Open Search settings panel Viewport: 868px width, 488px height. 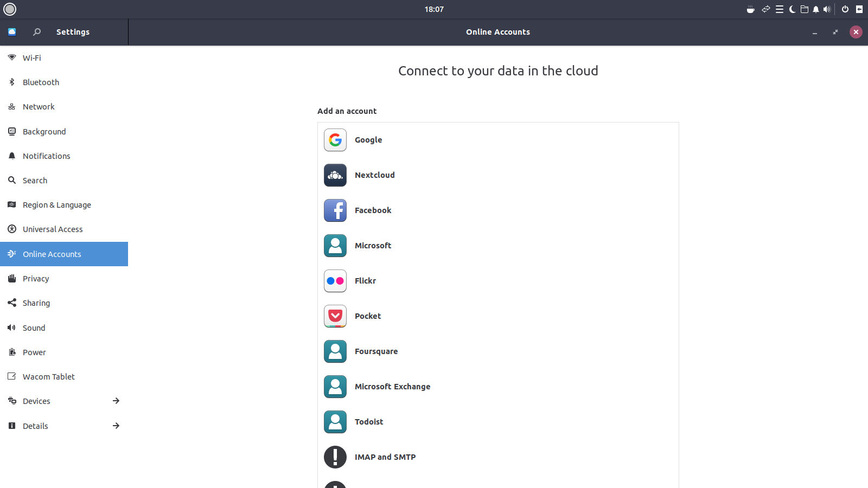point(64,181)
